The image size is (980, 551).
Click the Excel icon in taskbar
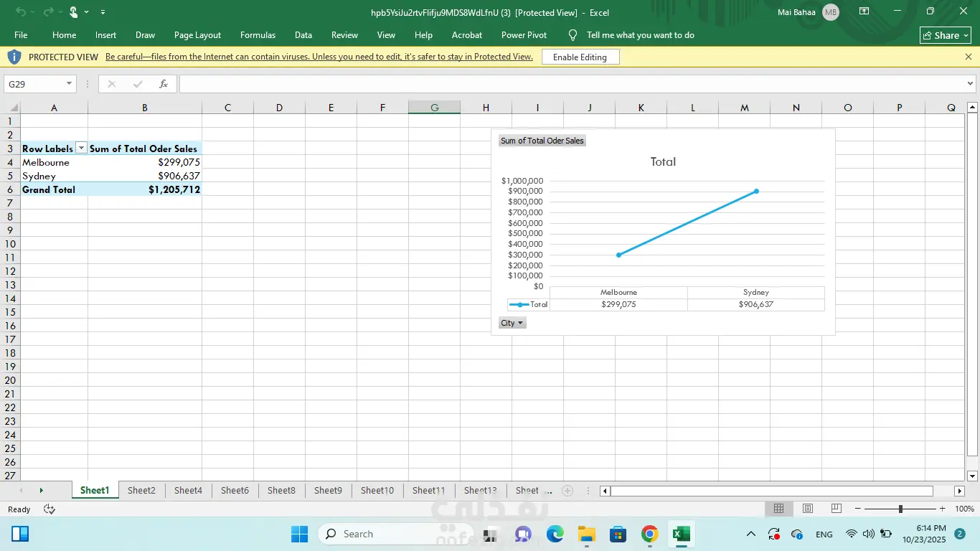[x=681, y=534]
